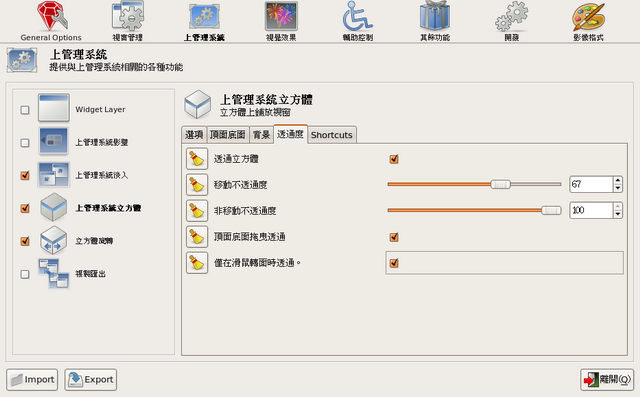Increase the 67 opacity value with up arrow
Viewport: 640px width, 397px height.
coord(618,181)
